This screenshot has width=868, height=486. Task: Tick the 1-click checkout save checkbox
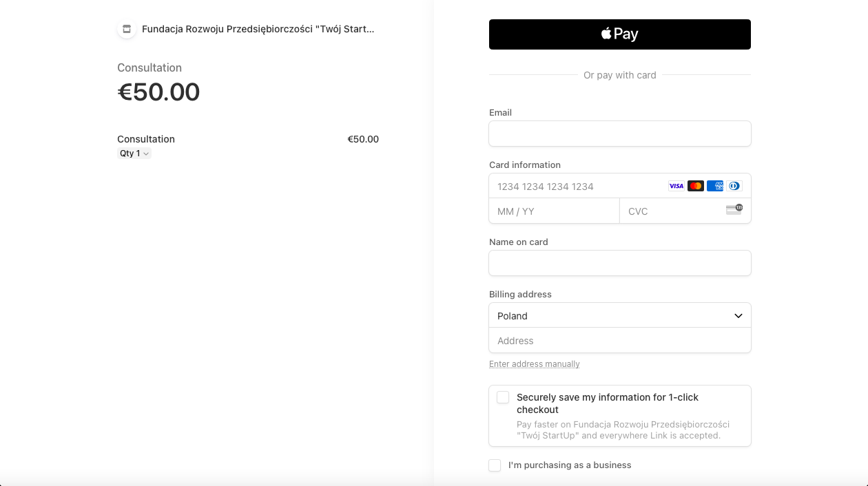point(503,397)
